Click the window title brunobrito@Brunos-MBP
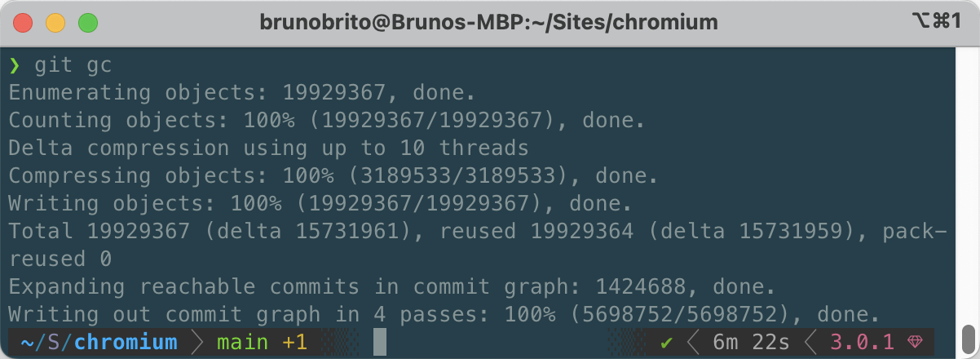This screenshot has height=359, width=980. (x=488, y=22)
